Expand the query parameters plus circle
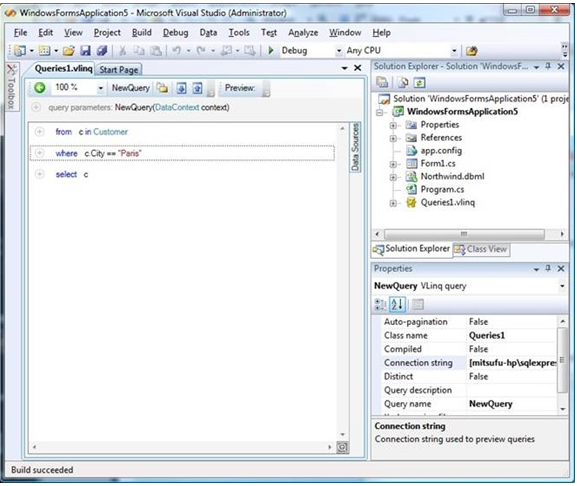577x486 pixels. click(x=36, y=107)
